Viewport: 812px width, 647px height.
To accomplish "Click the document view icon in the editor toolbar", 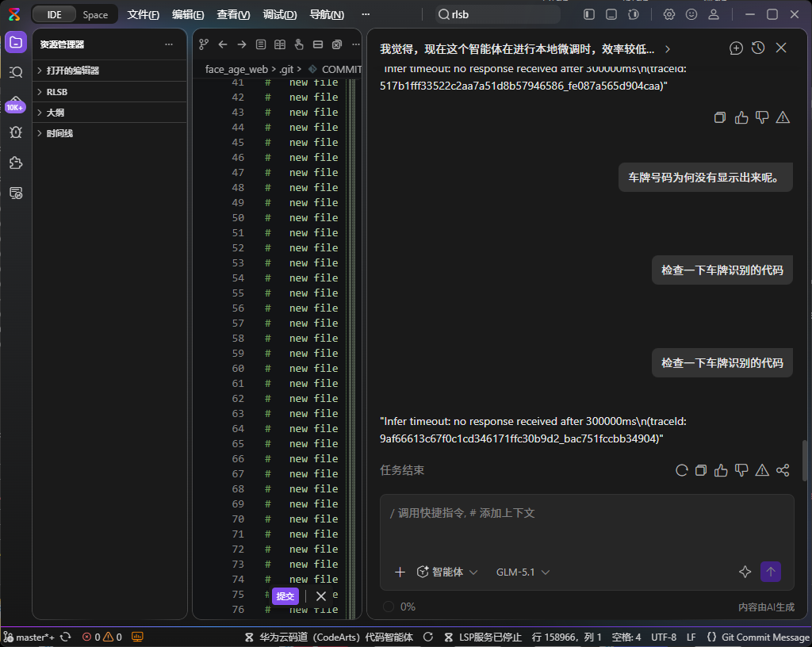I will 261,44.
